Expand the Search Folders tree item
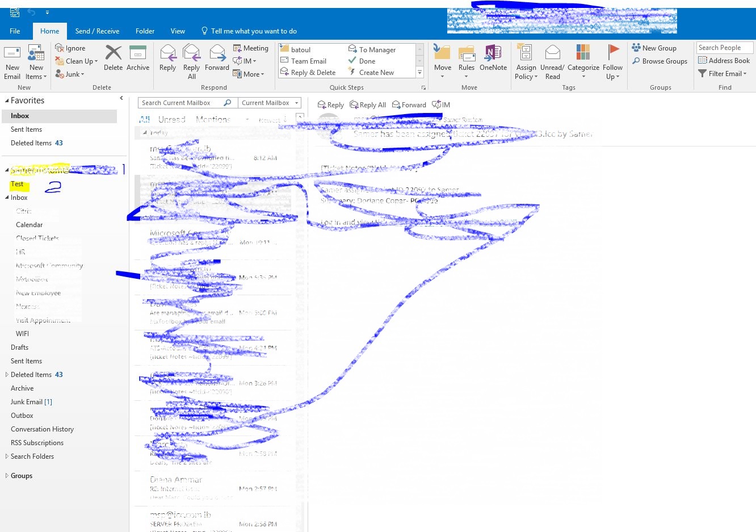This screenshot has width=756, height=532. click(x=7, y=456)
